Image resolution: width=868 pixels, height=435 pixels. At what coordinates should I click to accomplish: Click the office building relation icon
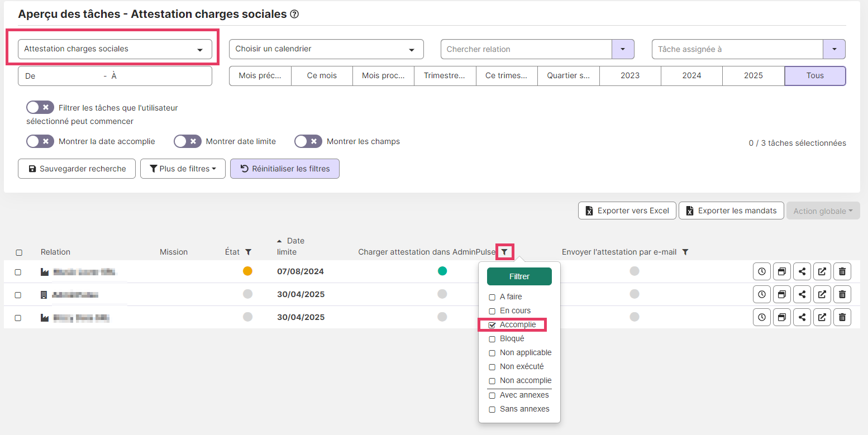click(44, 295)
